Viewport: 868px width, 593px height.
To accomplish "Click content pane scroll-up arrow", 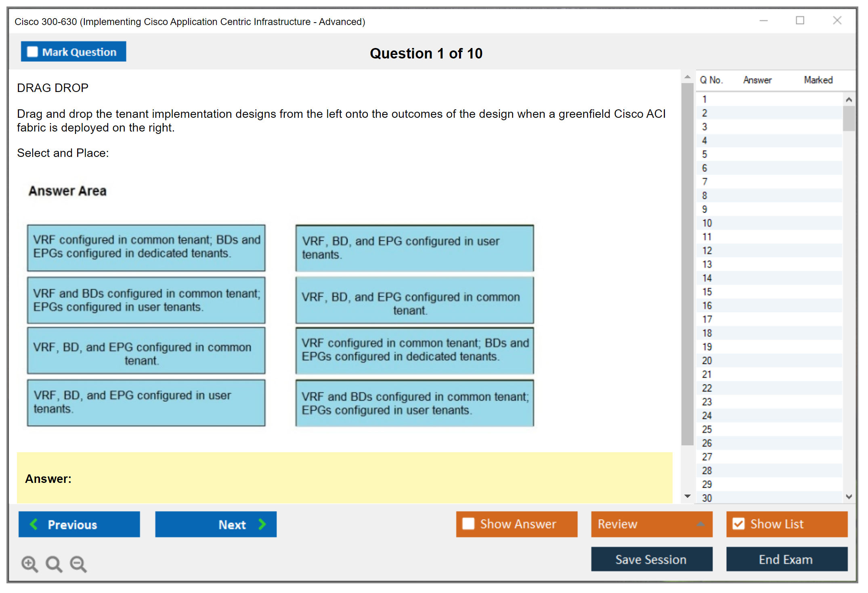I will click(687, 77).
